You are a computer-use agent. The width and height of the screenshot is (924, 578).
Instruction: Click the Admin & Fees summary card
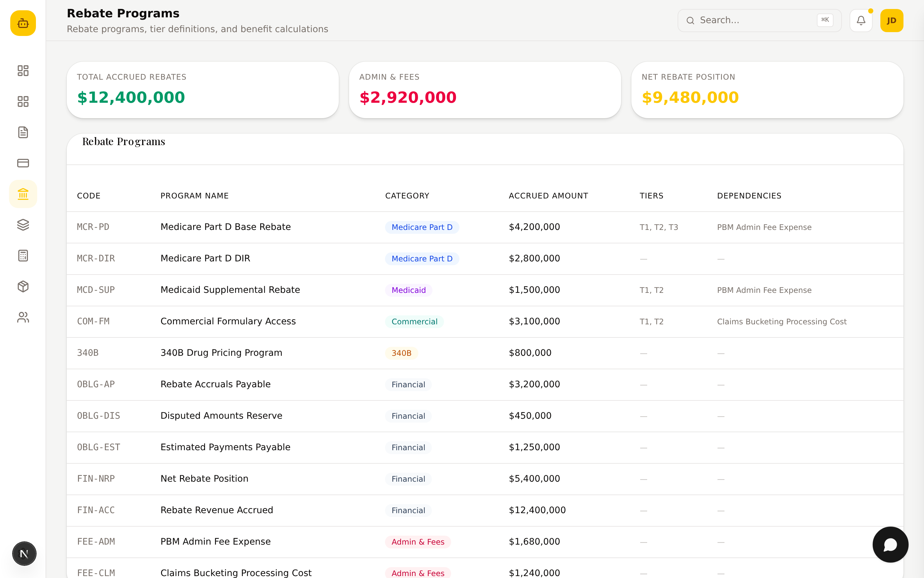485,90
